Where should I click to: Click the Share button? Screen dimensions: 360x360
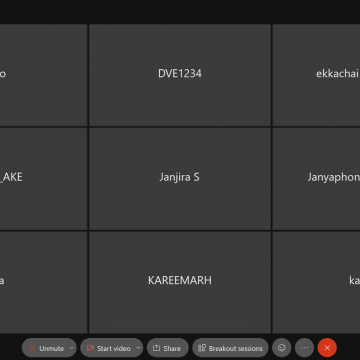point(167,348)
